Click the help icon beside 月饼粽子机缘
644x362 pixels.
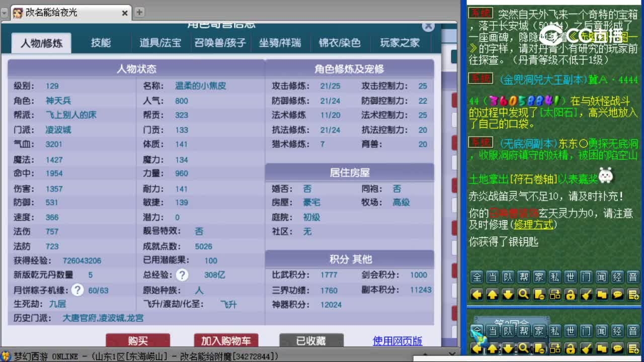pos(77,290)
